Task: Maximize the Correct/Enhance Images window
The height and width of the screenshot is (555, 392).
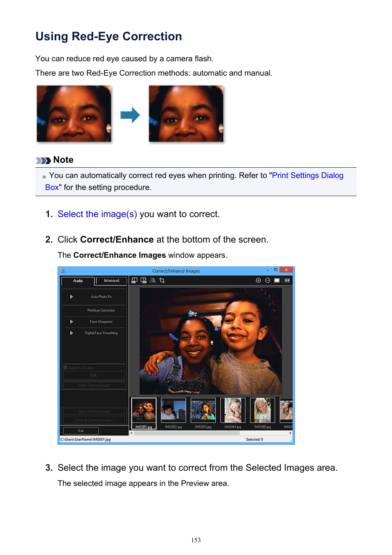Action: click(275, 270)
